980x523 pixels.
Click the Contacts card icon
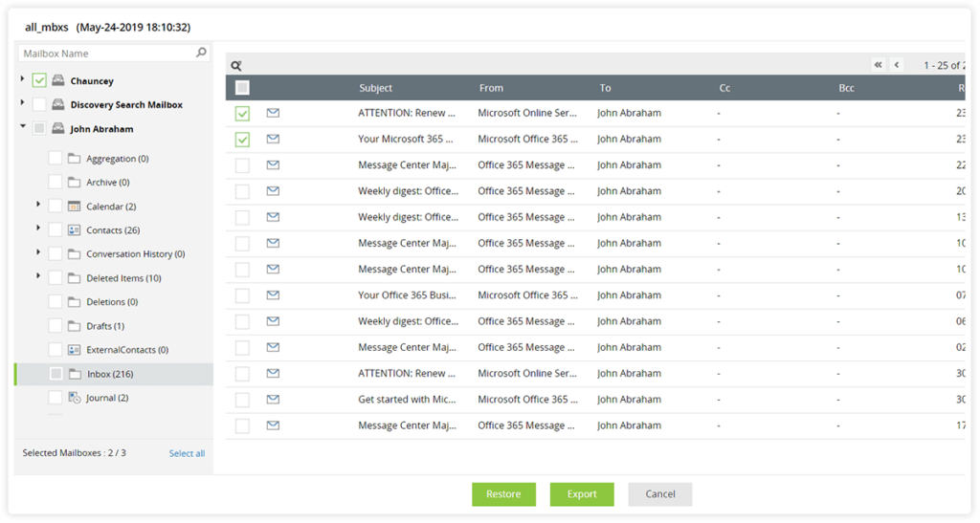[75, 230]
